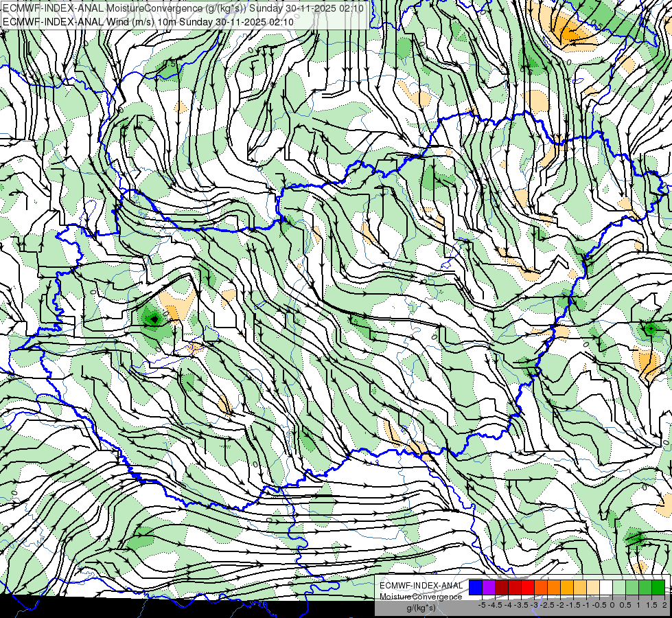Pick the amber swatch between -2 and -1.5
Image resolution: width=672 pixels, height=618 pixels.
coord(567,587)
